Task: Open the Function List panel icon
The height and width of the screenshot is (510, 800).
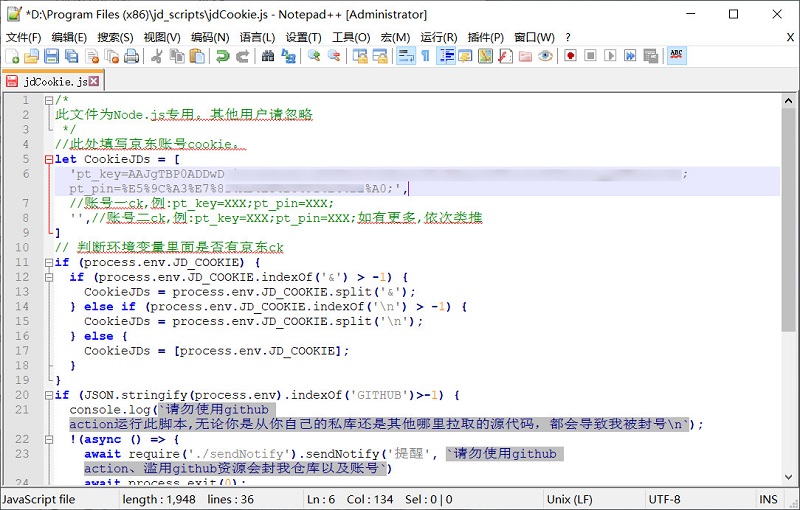Action: (x=505, y=56)
